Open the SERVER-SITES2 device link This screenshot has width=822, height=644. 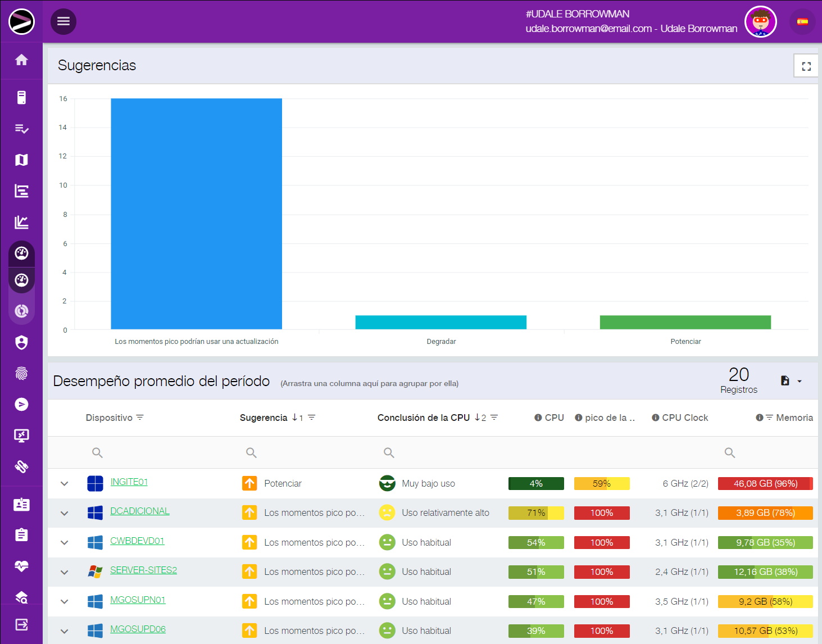coord(143,570)
